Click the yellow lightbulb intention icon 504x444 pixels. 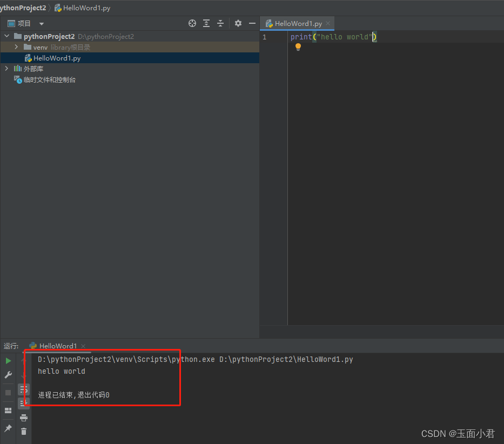click(x=298, y=47)
